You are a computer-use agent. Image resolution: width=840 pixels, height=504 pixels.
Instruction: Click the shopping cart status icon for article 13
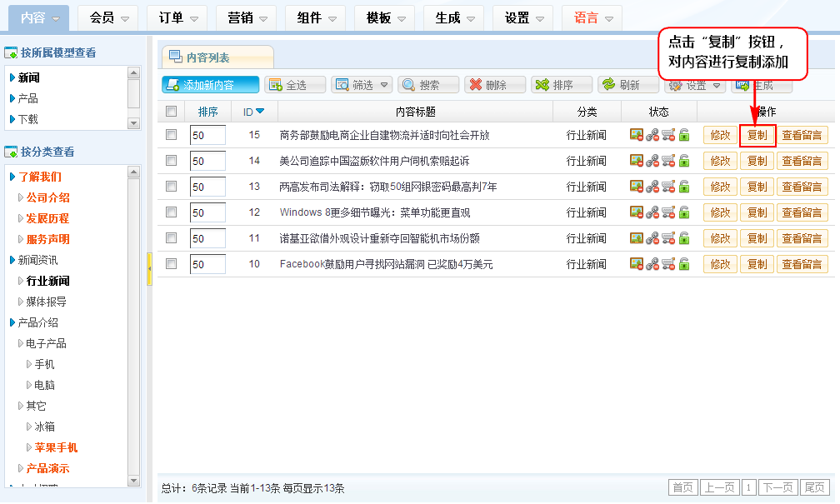[668, 187]
